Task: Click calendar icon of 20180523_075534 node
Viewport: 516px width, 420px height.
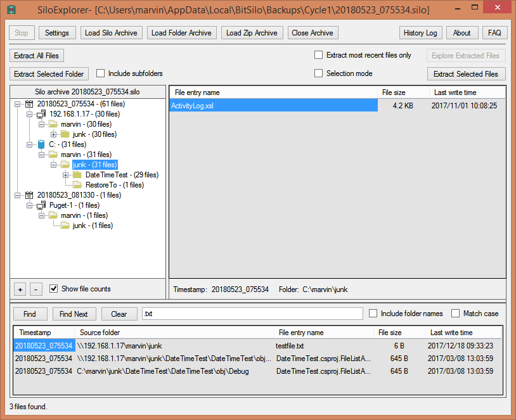Action: tap(29, 104)
